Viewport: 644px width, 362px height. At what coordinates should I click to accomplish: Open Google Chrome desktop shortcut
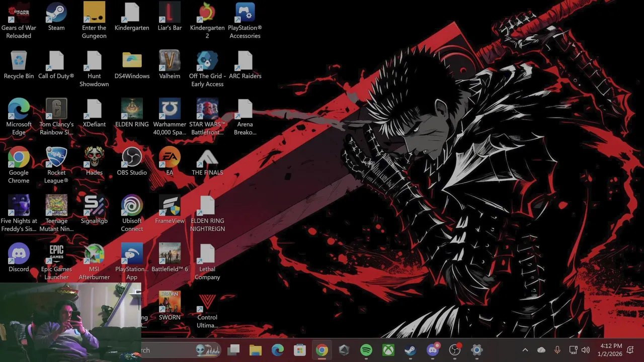(x=19, y=165)
